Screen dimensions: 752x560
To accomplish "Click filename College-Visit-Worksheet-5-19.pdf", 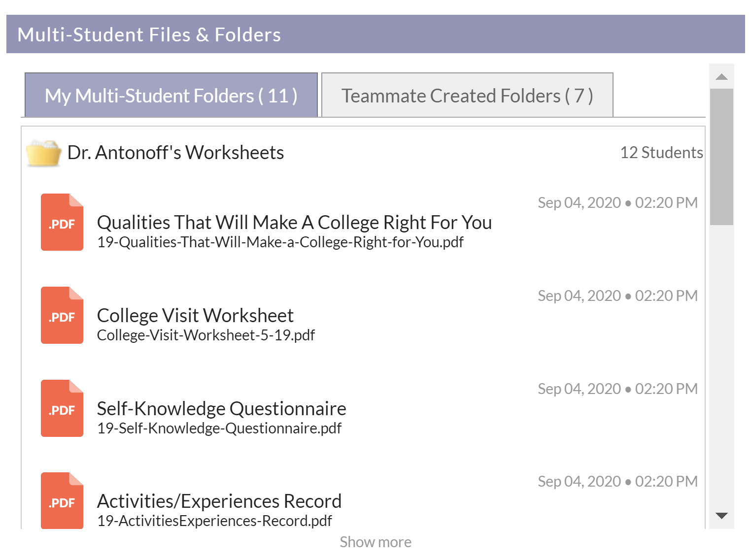I will tap(206, 335).
